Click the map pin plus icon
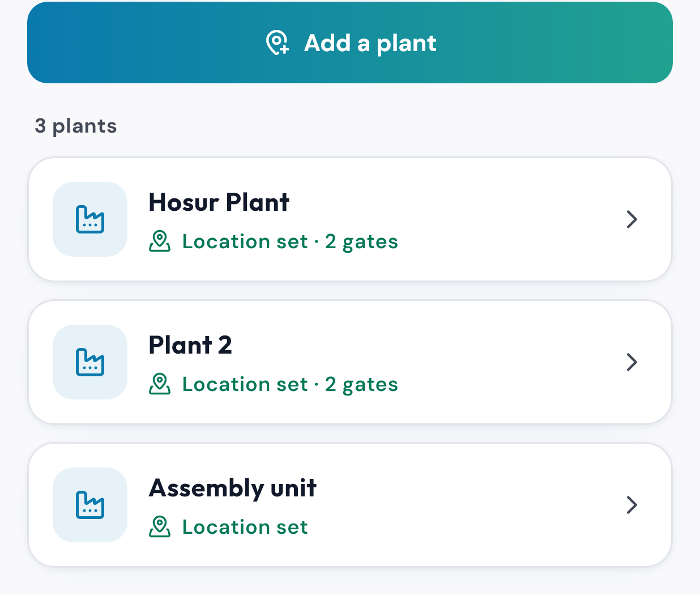 pyautogui.click(x=278, y=43)
